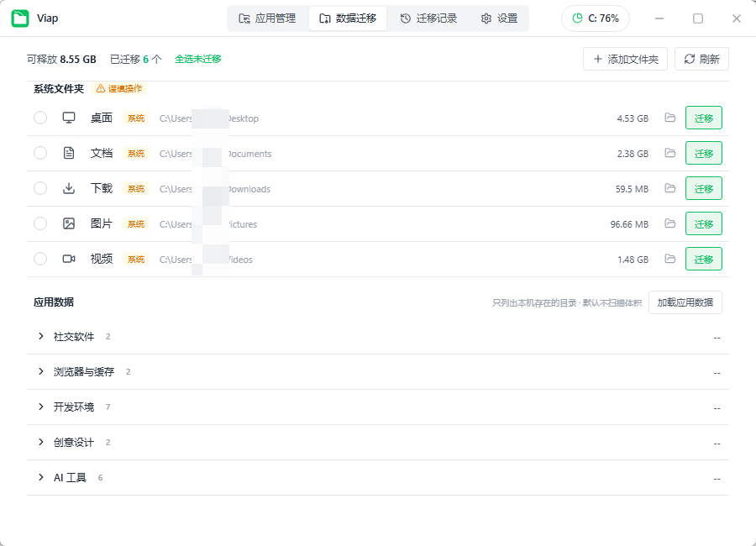
Task: Click the 系统 tag beside 图片
Action: pyautogui.click(x=136, y=223)
